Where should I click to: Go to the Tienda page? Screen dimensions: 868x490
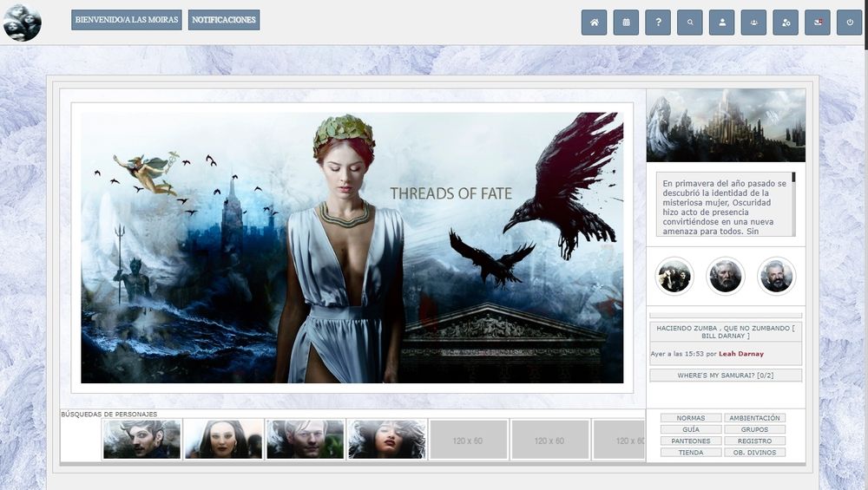tap(691, 452)
